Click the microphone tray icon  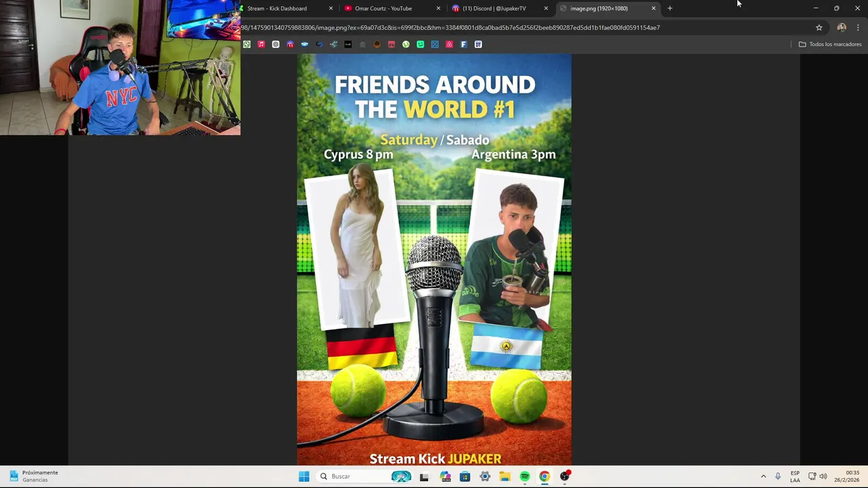(x=778, y=476)
